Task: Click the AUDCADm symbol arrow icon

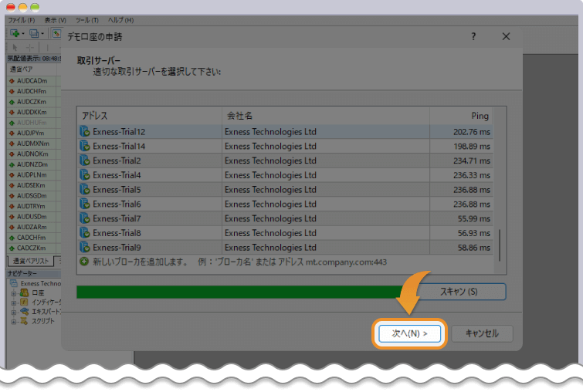Action: tap(12, 80)
